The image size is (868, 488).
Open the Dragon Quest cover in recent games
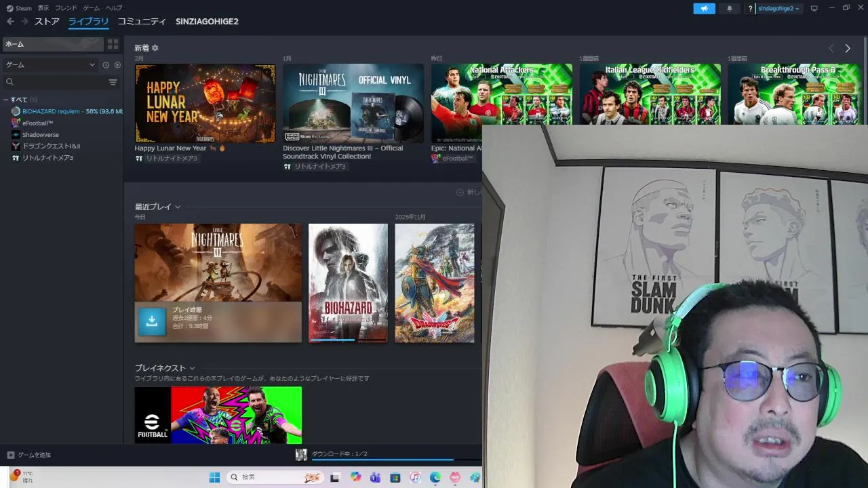tap(435, 283)
